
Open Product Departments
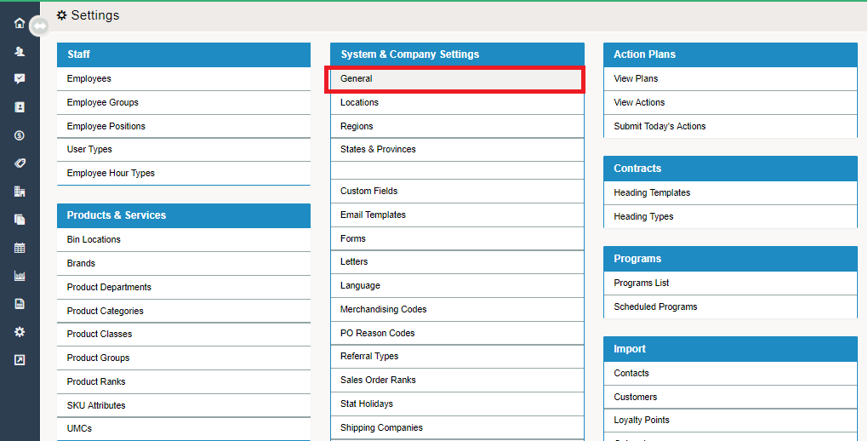(x=184, y=287)
